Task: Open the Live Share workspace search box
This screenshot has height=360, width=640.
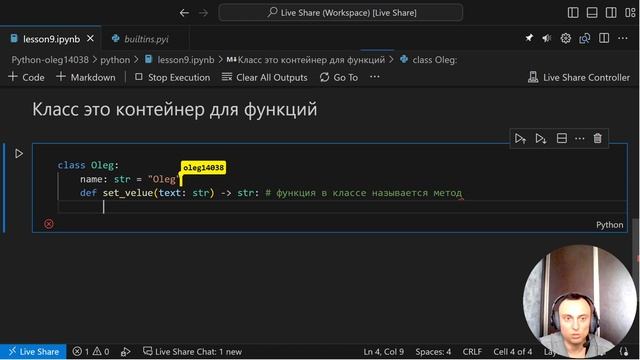Action: [x=341, y=13]
